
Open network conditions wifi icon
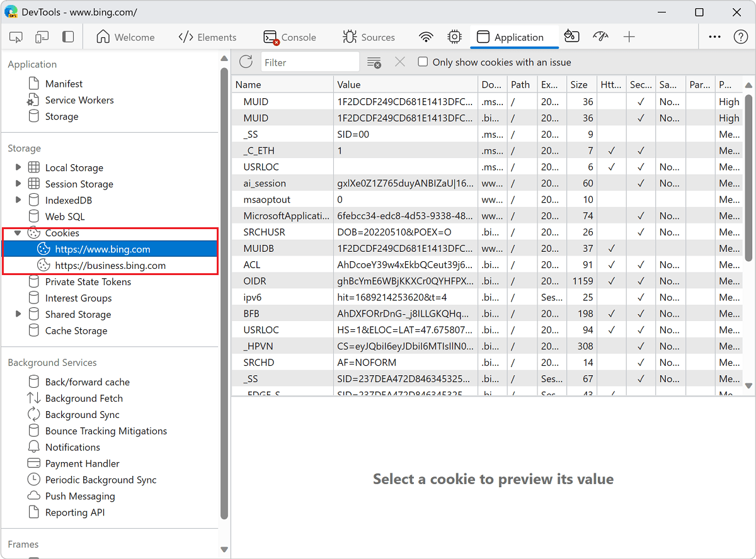pyautogui.click(x=426, y=37)
